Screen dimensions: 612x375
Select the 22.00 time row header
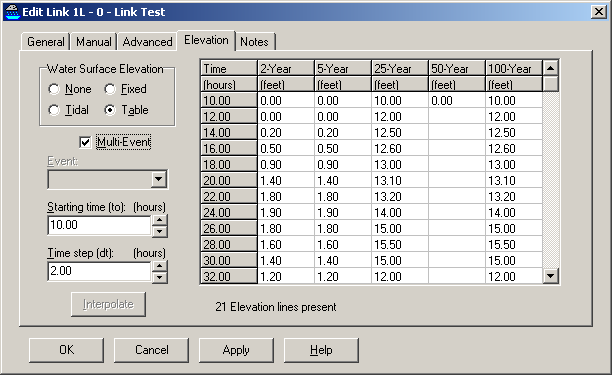click(x=229, y=197)
